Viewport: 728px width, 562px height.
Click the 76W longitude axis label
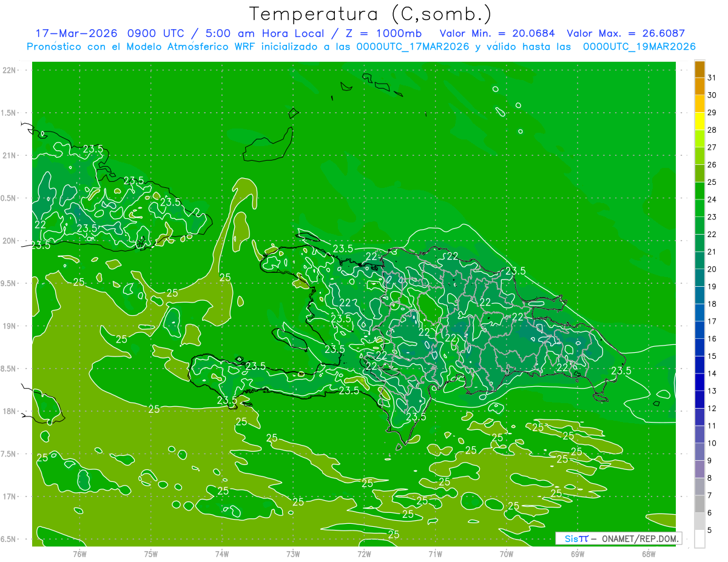(x=79, y=554)
